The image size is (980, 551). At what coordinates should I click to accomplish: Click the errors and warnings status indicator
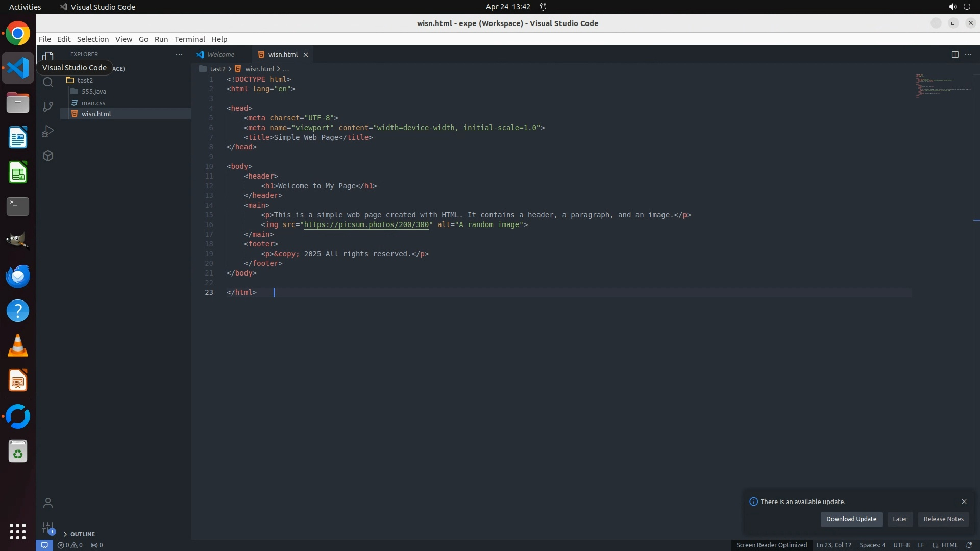70,545
